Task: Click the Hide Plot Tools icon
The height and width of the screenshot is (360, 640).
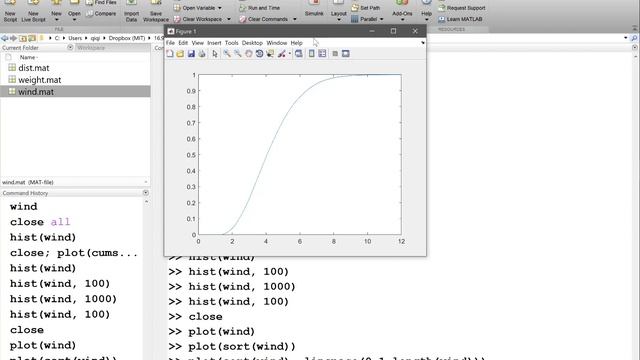Action: coord(335,54)
